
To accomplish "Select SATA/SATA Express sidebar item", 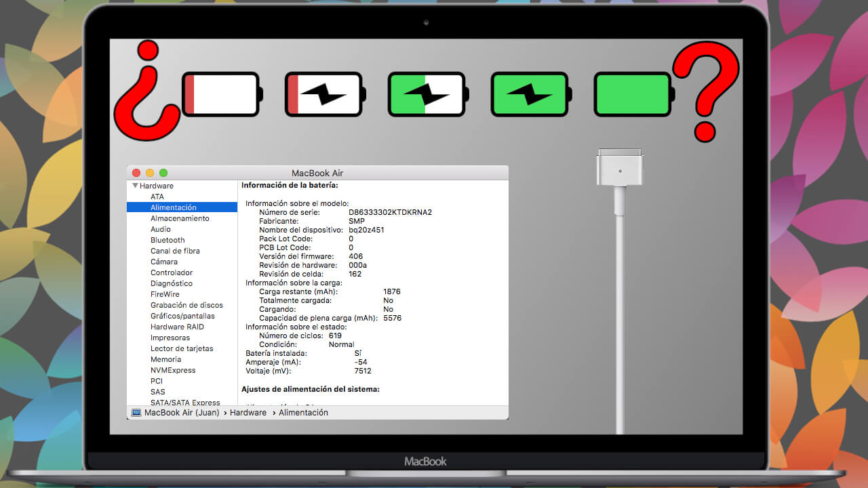I will 185,403.
